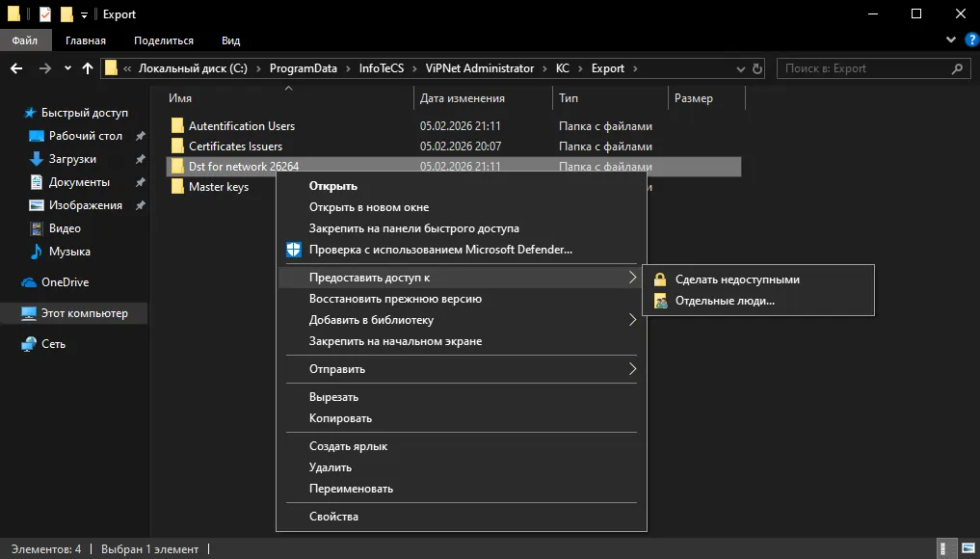This screenshot has height=559, width=980.
Task: Sort by the Тип column header
Action: [x=569, y=98]
